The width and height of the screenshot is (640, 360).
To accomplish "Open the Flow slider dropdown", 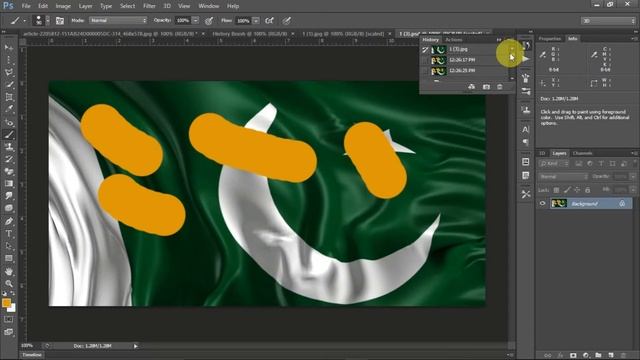I will click(x=256, y=20).
